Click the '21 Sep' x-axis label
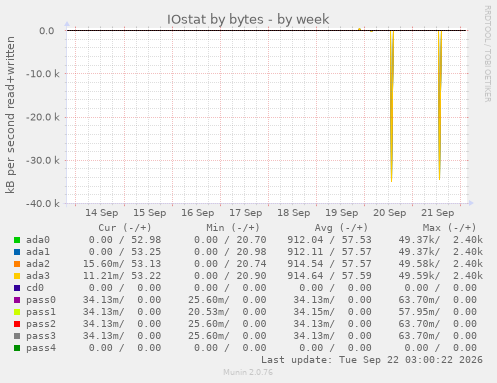 (x=438, y=213)
